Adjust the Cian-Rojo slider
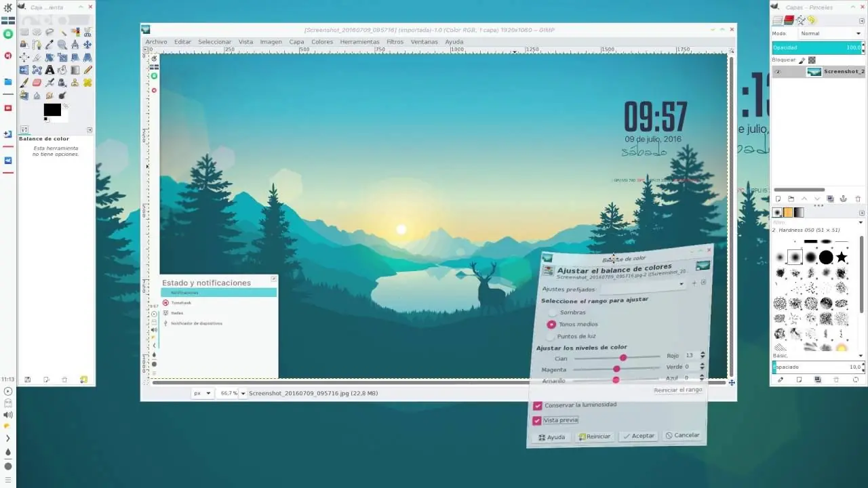Screen dimensions: 868x488 [x=617, y=357]
